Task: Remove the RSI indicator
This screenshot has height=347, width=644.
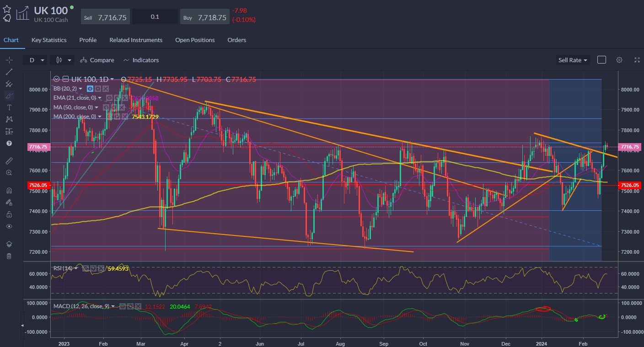Action: click(x=101, y=268)
